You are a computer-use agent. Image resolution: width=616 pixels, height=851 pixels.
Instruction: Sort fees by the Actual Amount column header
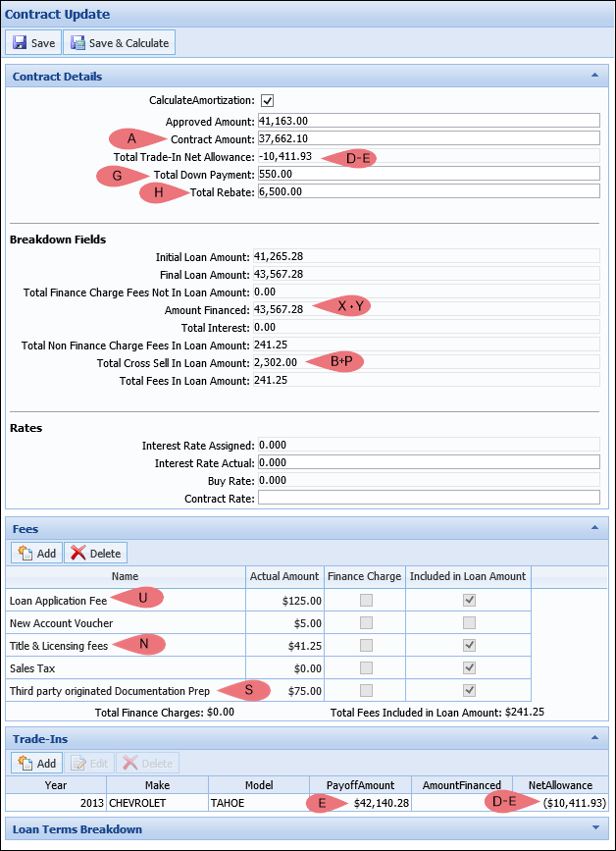[x=284, y=576]
